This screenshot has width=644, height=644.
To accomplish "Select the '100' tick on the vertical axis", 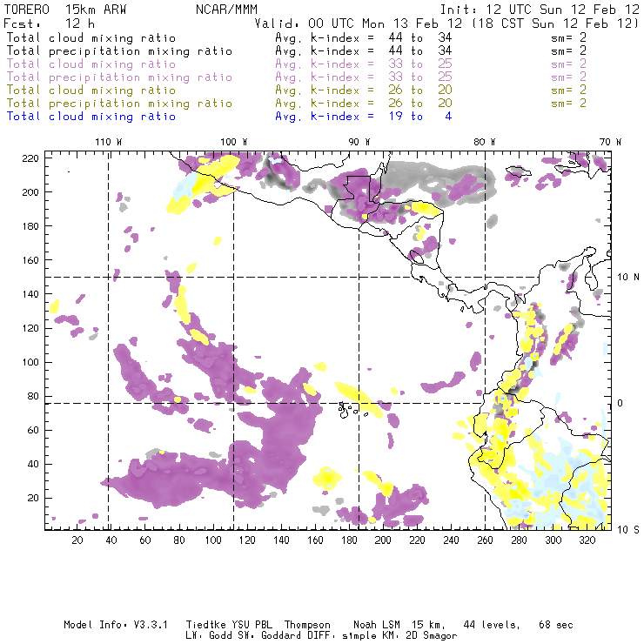I will [x=30, y=362].
